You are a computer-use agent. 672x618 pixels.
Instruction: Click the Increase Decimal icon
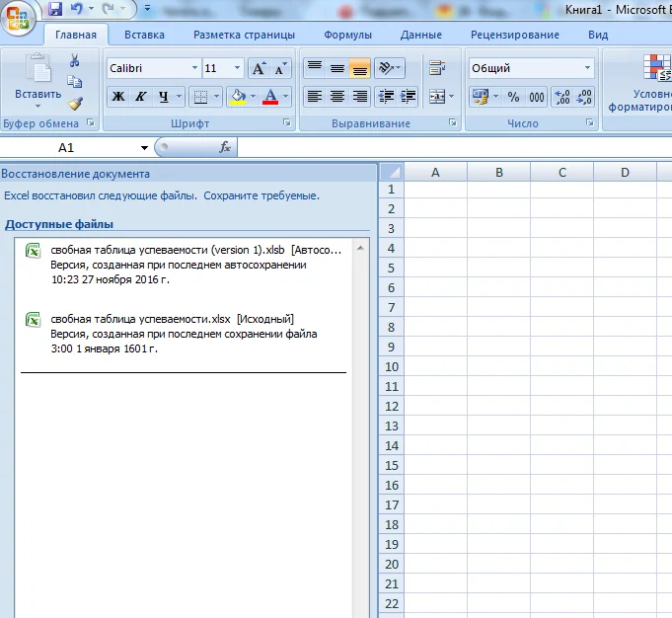pyautogui.click(x=562, y=97)
